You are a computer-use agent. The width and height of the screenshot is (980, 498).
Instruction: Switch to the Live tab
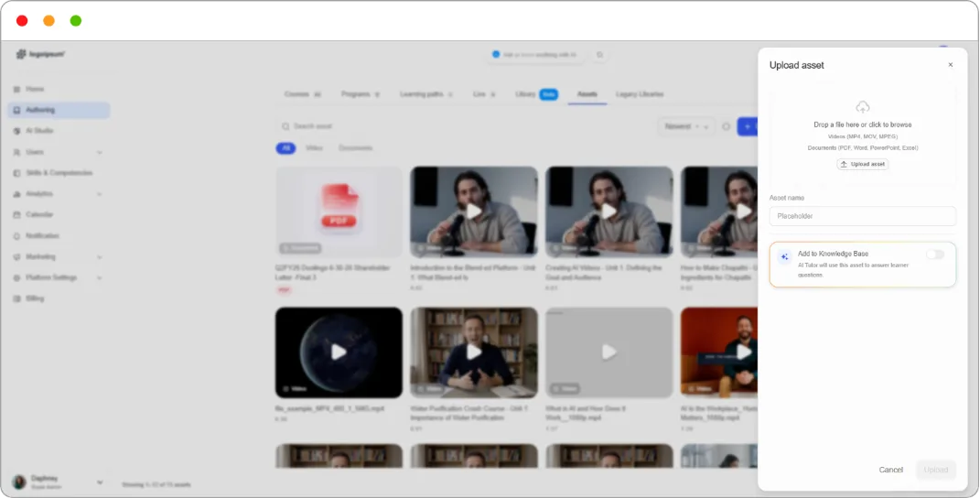(x=484, y=94)
